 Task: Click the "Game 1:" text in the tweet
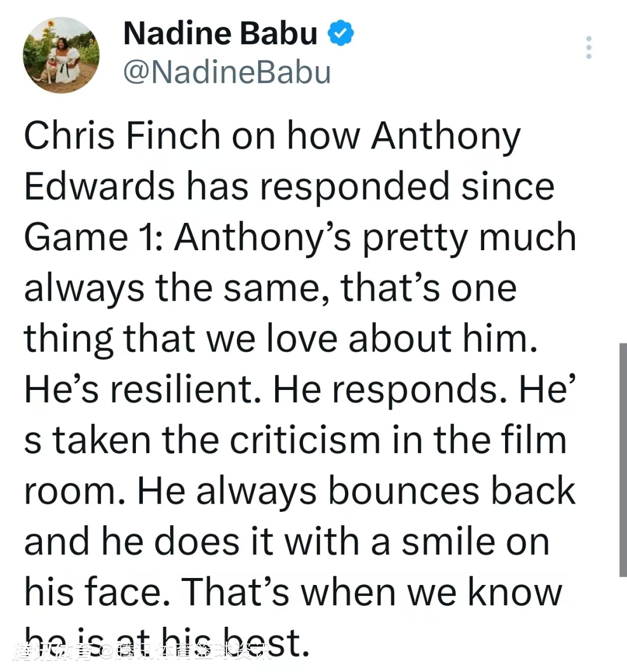(x=93, y=237)
